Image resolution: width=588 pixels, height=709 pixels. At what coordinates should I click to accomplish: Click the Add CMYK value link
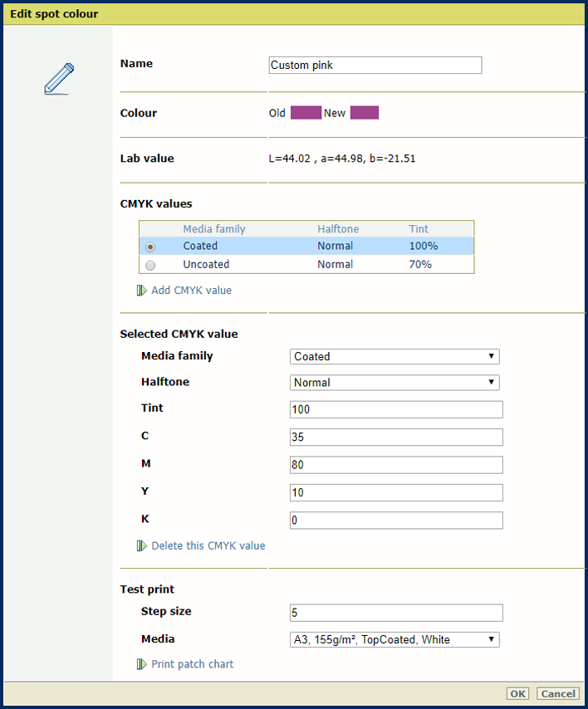pyautogui.click(x=191, y=291)
